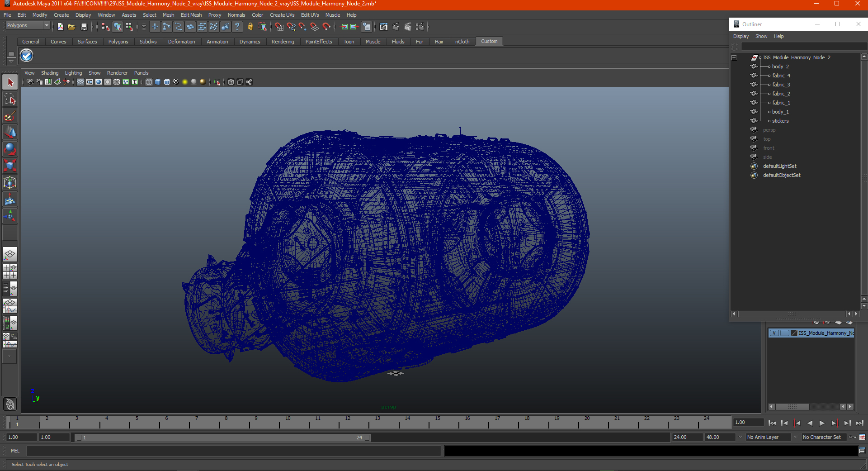Open selection mask menu dropdown icon

click(x=144, y=27)
